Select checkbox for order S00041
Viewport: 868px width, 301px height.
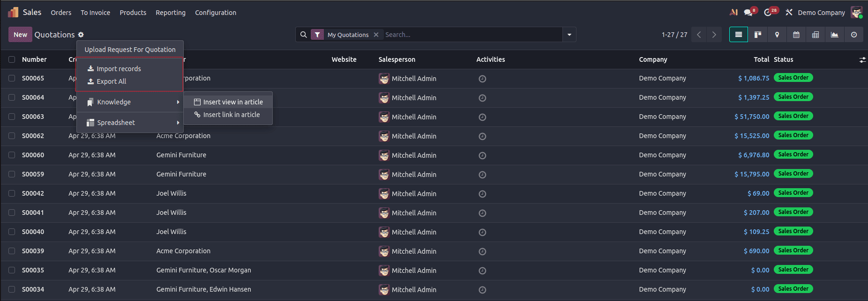click(12, 213)
